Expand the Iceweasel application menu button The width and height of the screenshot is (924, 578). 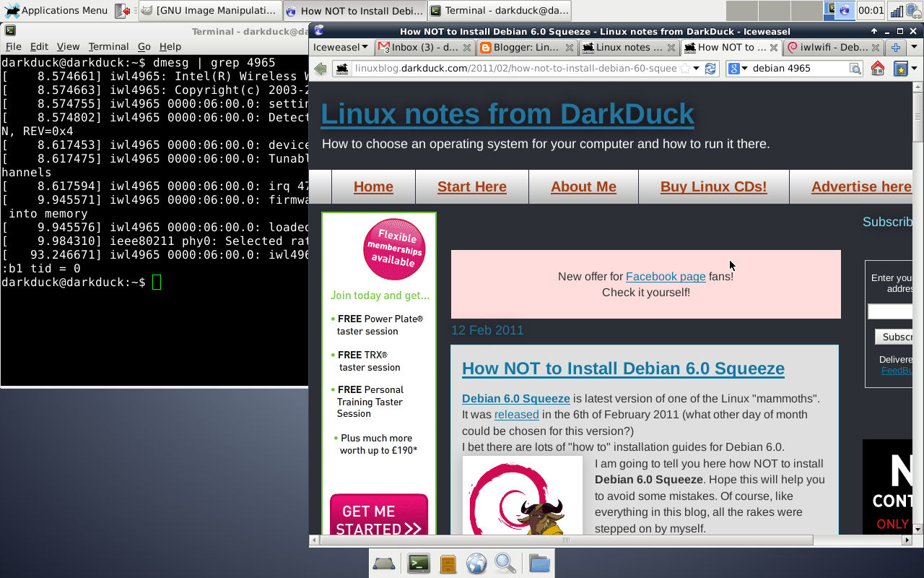[x=340, y=47]
